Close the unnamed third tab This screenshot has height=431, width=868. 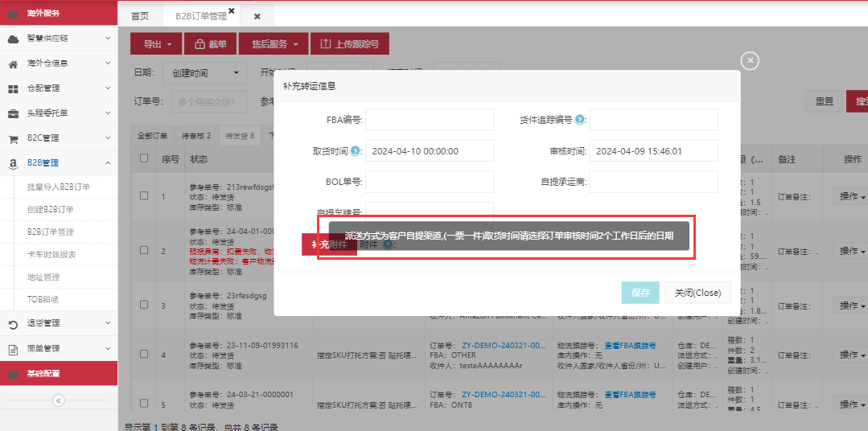257,16
